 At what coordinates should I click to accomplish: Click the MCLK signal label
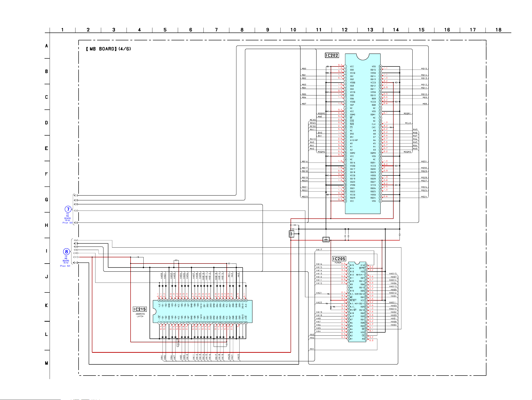click(x=408, y=123)
